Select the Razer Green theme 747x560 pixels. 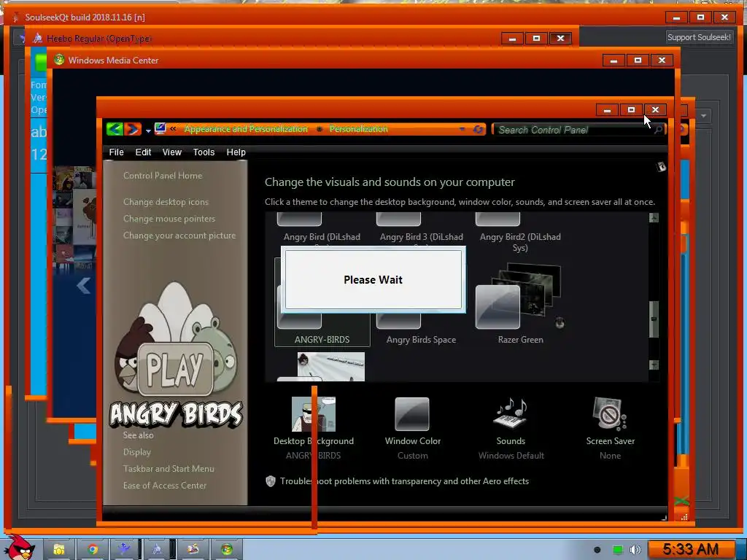520,303
